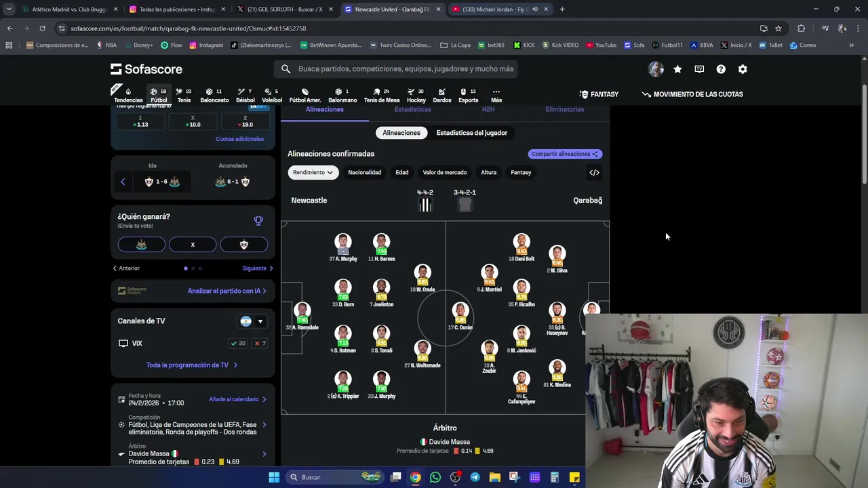The height and width of the screenshot is (488, 868).
Task: Select the Hockey sport category
Action: coord(416,95)
